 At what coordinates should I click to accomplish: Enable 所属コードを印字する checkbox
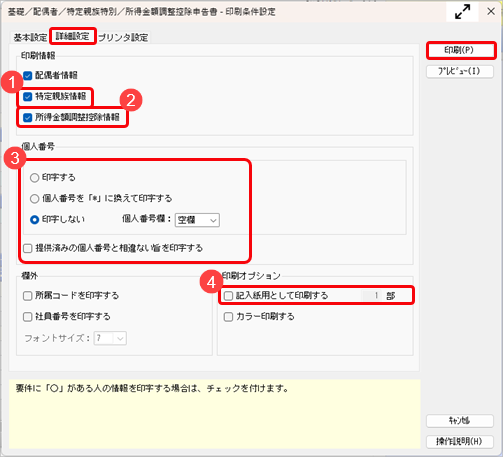(x=27, y=296)
